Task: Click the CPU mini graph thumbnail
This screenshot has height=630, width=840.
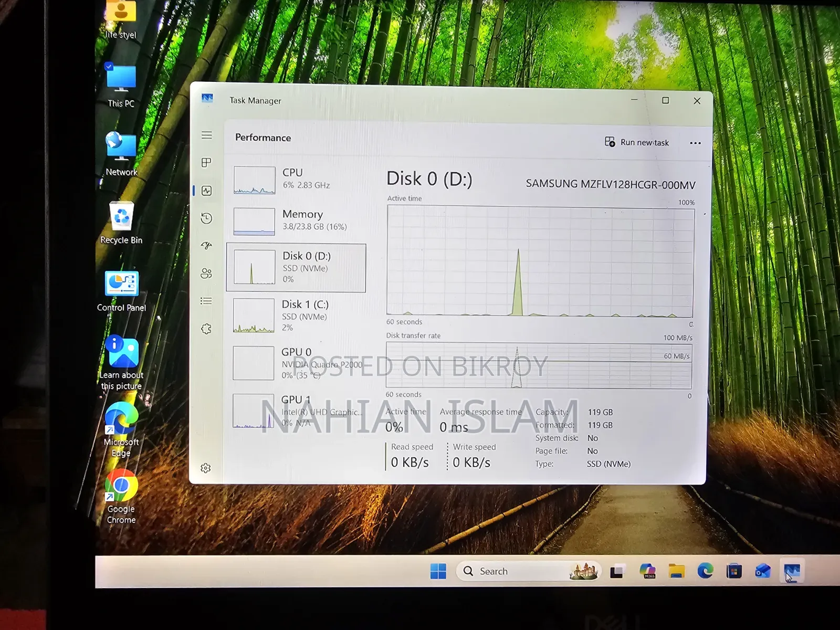Action: point(255,180)
